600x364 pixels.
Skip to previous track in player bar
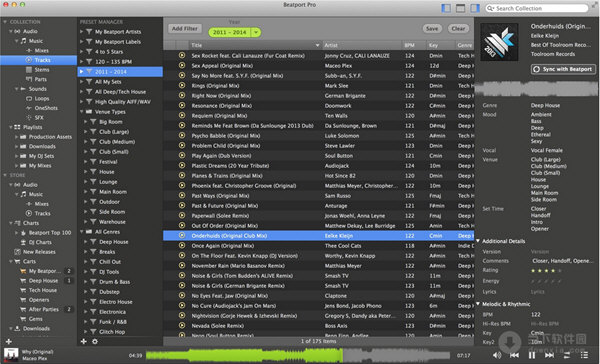(515, 356)
